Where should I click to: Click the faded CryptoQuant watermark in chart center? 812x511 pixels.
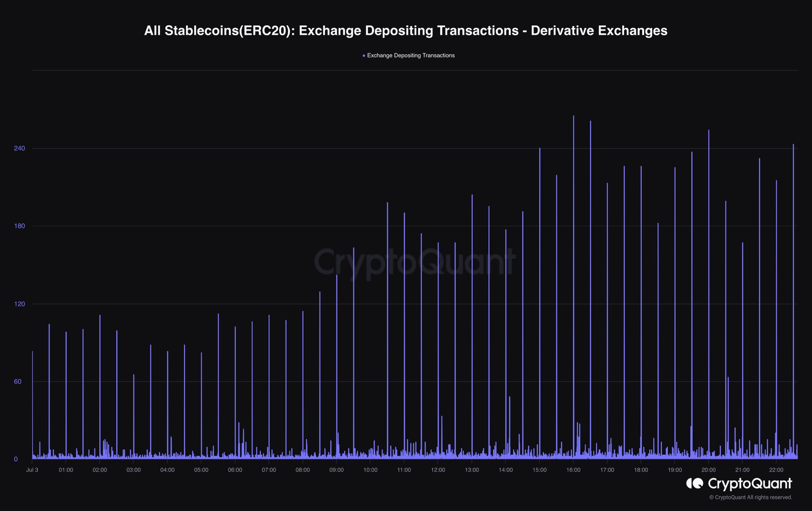415,262
